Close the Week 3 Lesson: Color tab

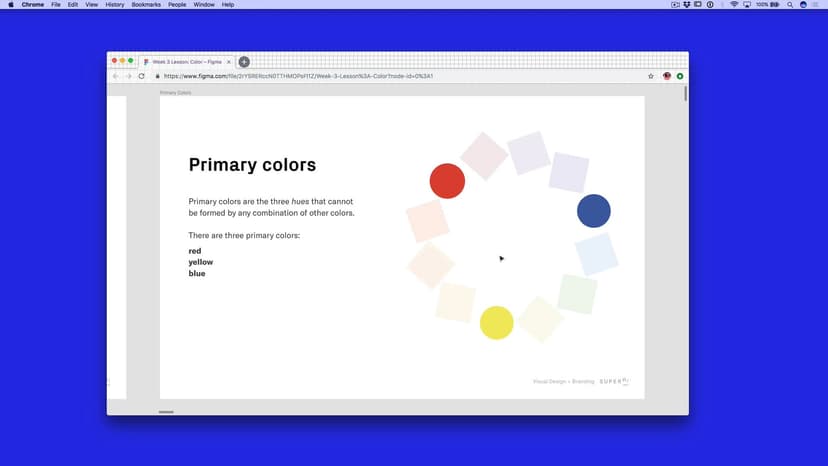[x=229, y=62]
